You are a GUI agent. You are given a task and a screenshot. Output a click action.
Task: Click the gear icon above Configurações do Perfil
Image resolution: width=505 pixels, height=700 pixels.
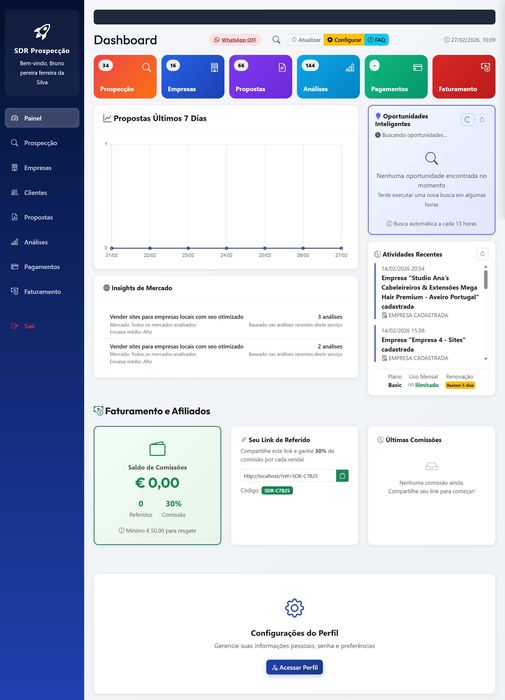tap(294, 608)
